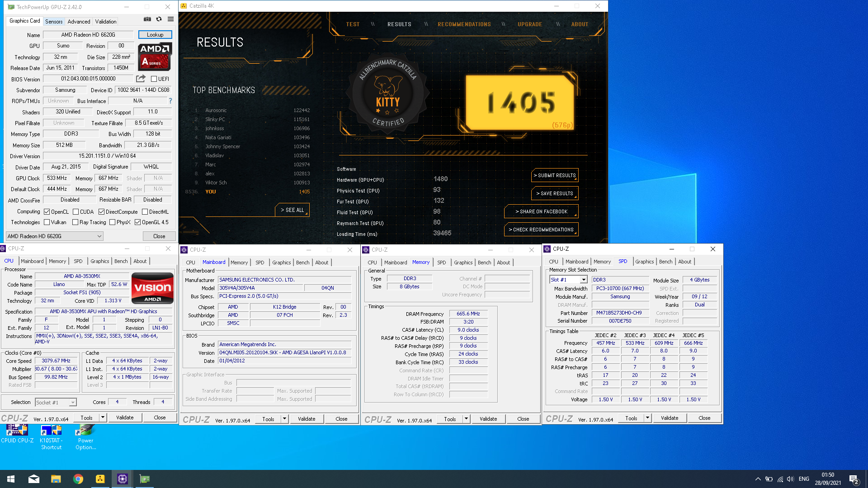Open the UPGRADE tab in Catzilla

click(x=530, y=24)
